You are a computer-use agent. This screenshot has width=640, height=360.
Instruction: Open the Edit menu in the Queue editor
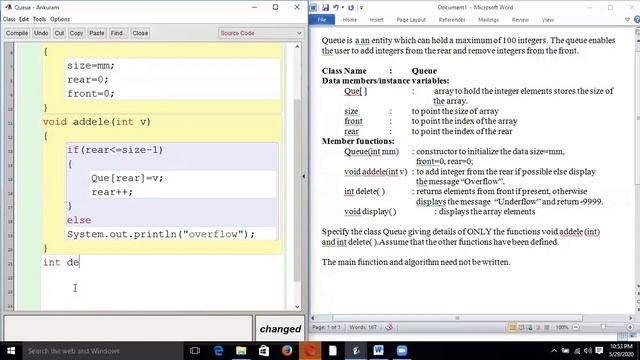point(24,19)
